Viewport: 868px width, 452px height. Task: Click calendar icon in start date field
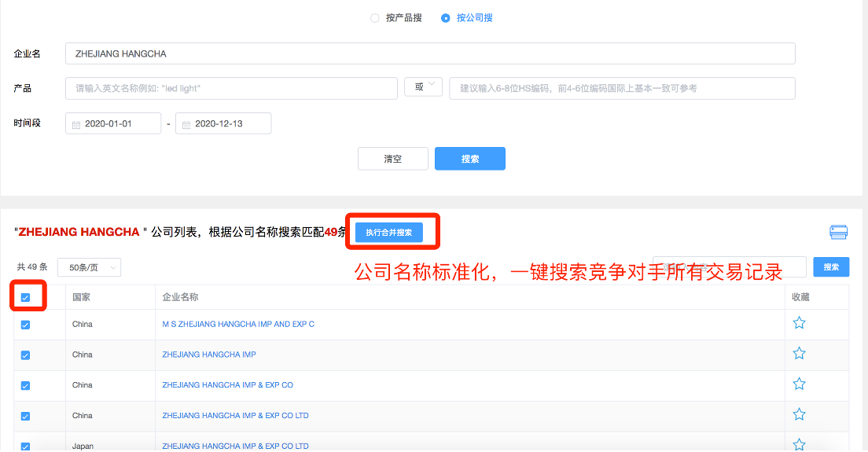pos(76,124)
